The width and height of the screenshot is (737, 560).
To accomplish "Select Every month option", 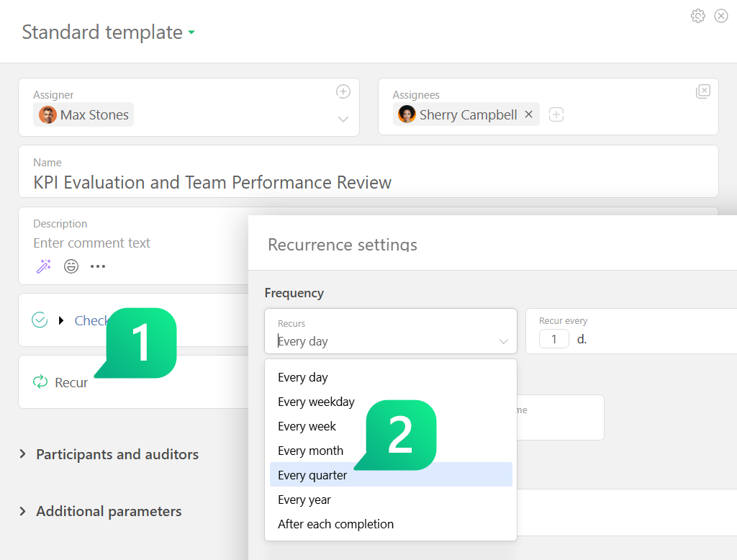I will point(391,451).
